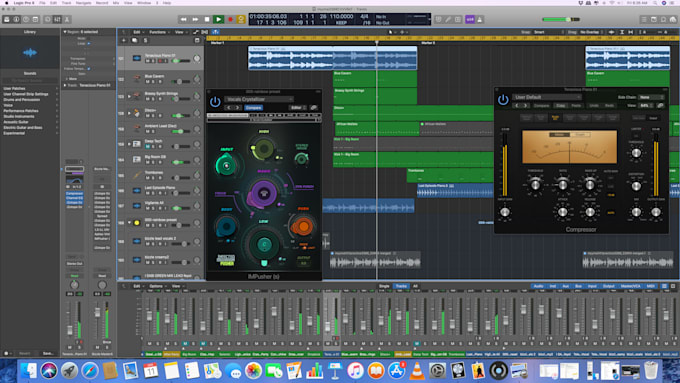680x383 pixels.
Task: Click the Rewind transport button
Action: pyautogui.click(x=183, y=20)
